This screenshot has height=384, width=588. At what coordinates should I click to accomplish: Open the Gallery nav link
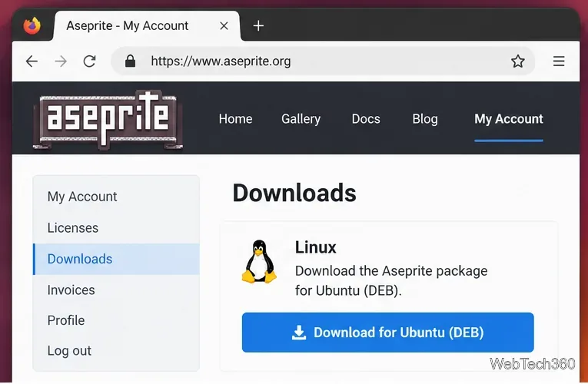(x=301, y=119)
